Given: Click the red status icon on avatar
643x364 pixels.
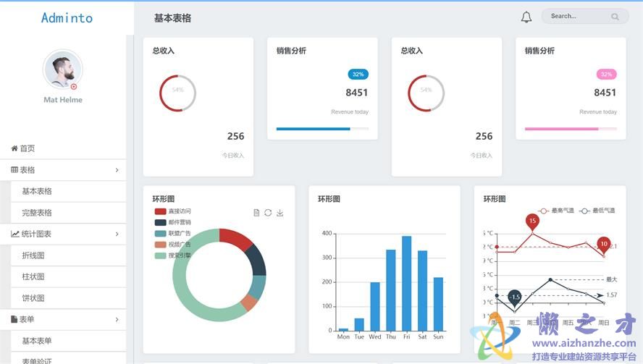Looking at the screenshot, I should (74, 87).
